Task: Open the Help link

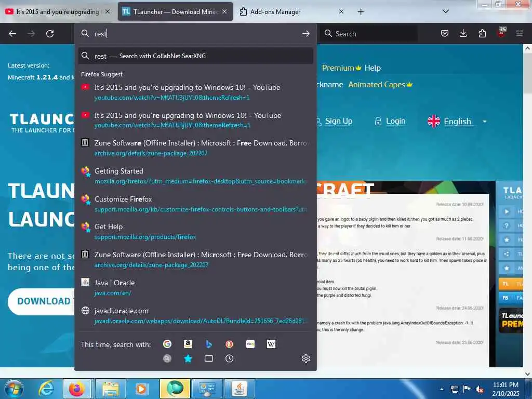Action: click(373, 68)
